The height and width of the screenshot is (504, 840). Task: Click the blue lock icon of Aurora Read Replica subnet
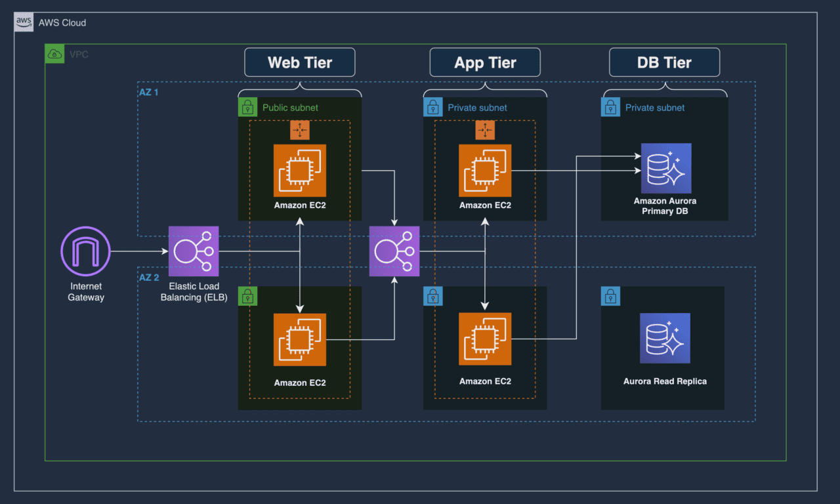[x=610, y=296]
